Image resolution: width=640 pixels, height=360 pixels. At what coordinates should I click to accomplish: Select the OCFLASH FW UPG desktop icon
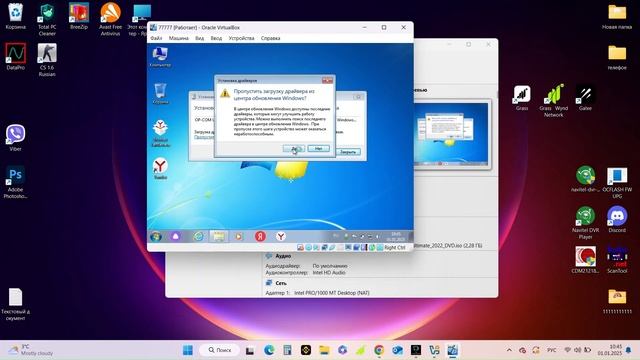pos(617,182)
